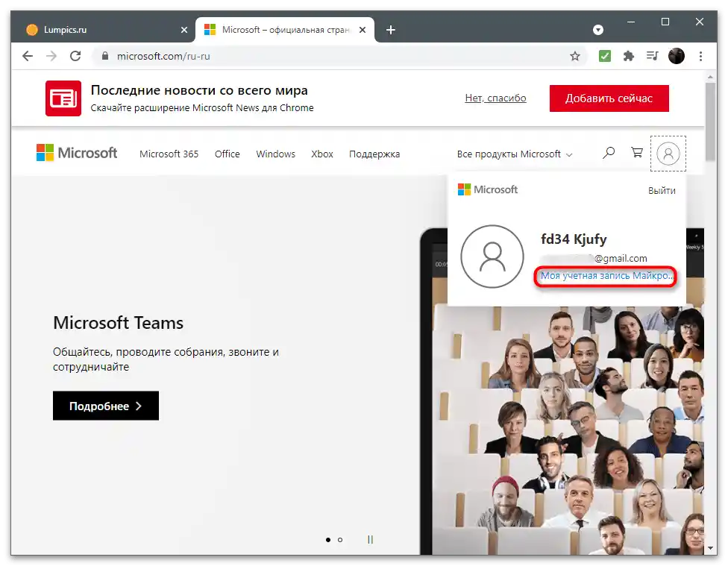Viewport: 728px width, 566px height.
Task: Open the 'Поддержка' menu item
Action: point(374,154)
